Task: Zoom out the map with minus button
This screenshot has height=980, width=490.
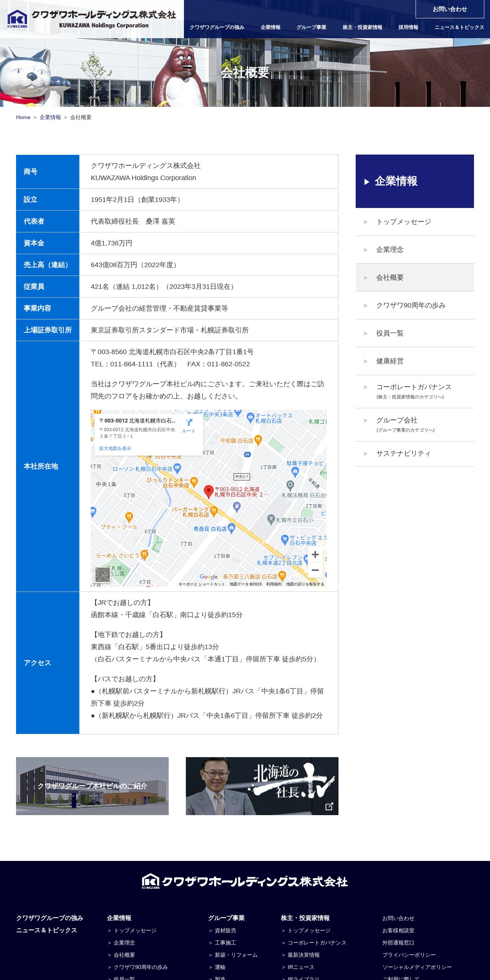Action: point(315,570)
